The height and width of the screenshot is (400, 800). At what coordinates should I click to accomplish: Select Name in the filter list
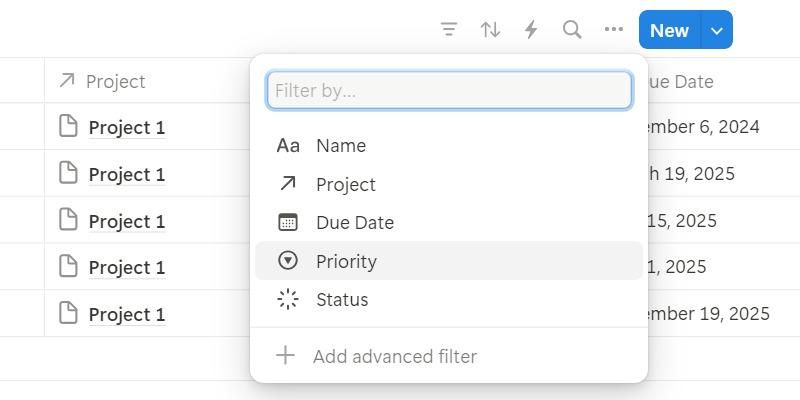(x=341, y=146)
